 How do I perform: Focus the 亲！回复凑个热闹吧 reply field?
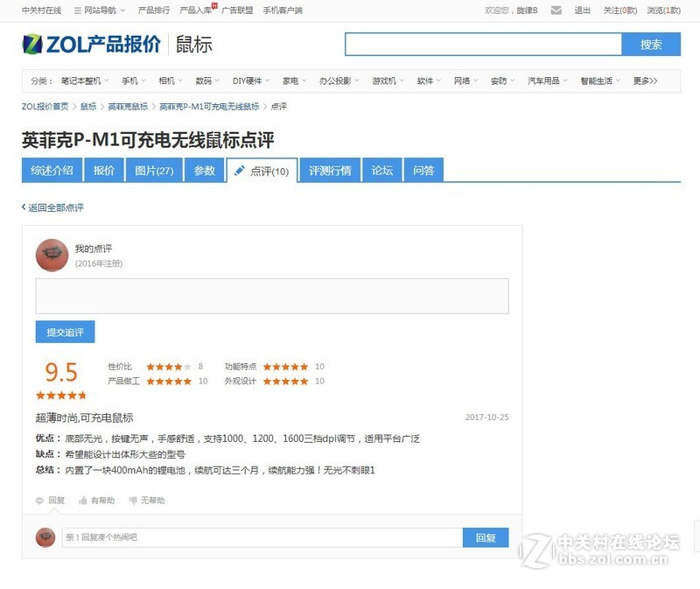pyautogui.click(x=262, y=537)
